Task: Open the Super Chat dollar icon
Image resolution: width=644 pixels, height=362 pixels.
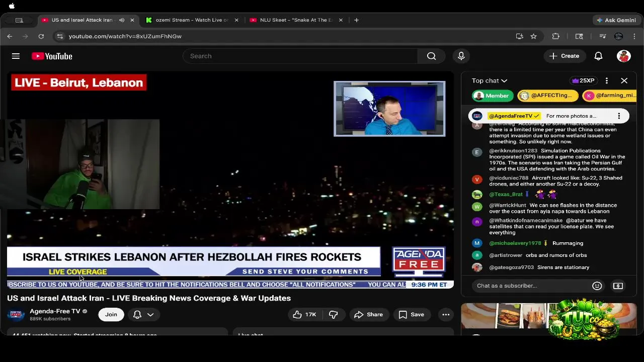Action: (618, 286)
